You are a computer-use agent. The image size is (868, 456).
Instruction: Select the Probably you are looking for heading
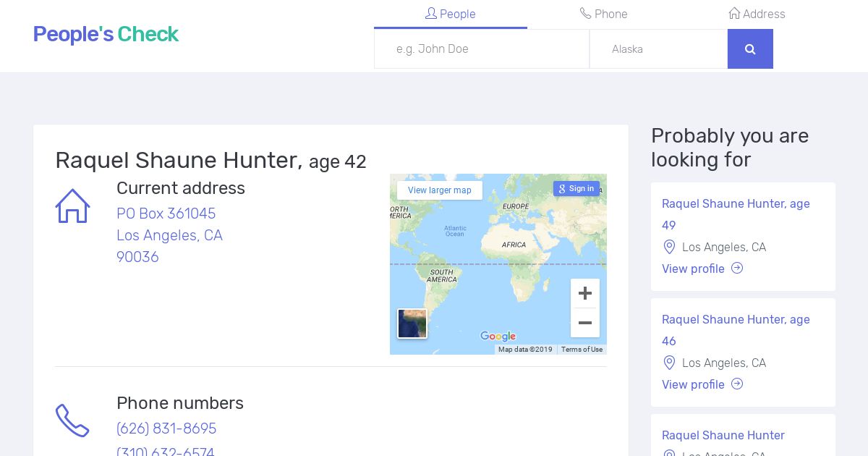pyautogui.click(x=730, y=148)
